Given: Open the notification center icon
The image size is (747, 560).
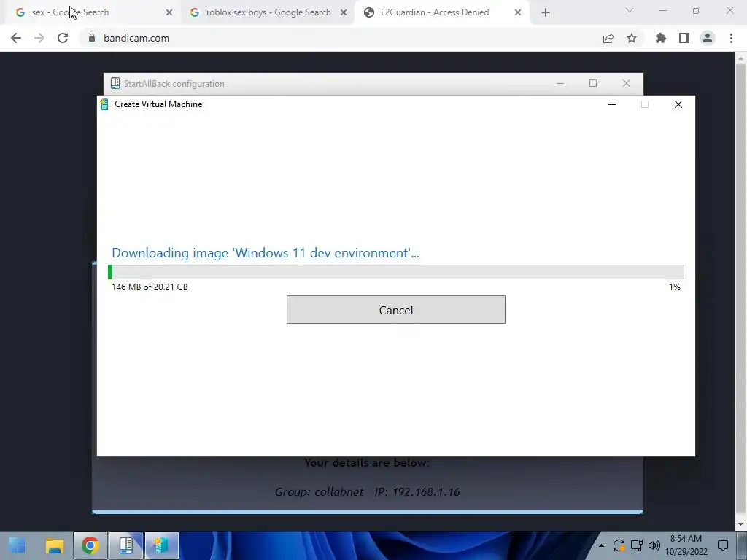Looking at the screenshot, I should pyautogui.click(x=723, y=545).
